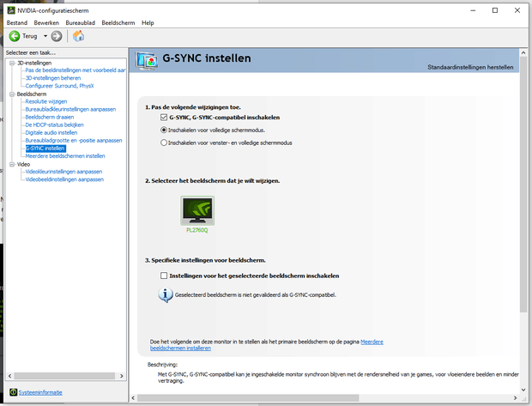Open Pas de beeldinstellingen met voorbeeld aan
The image size is (532, 406).
tap(76, 70)
